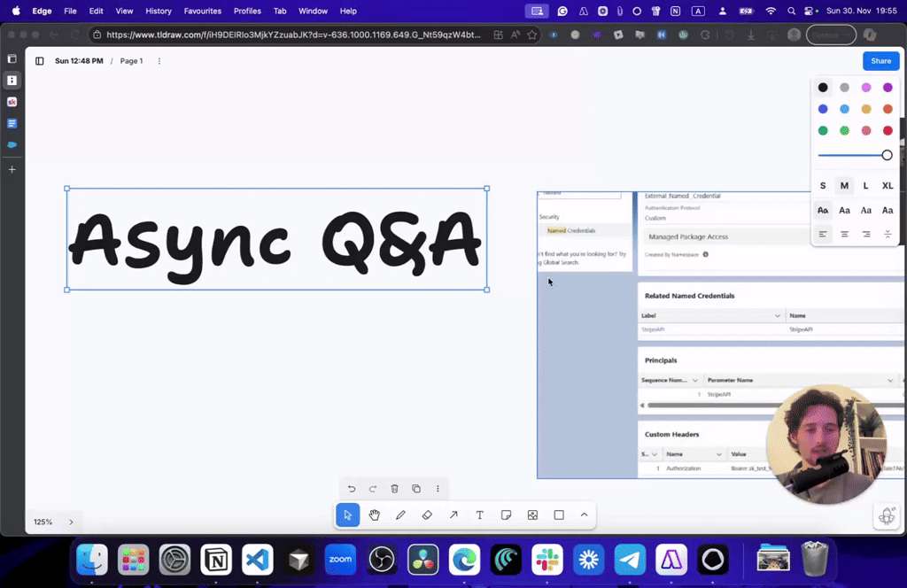
Task: Select the Eraser tool
Action: pos(427,514)
